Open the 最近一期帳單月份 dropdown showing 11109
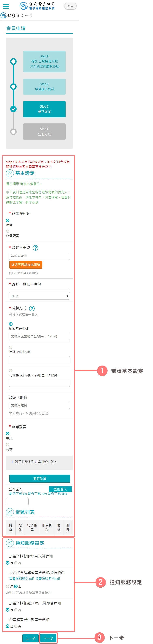Screen dimensions: 153x644 39,296
